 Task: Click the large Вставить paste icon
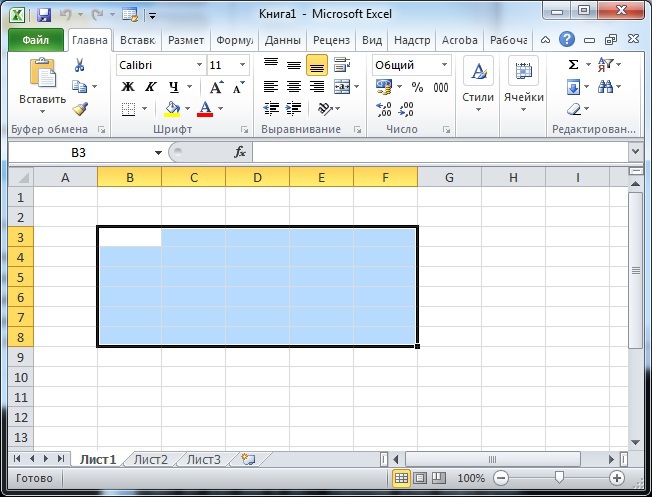pos(42,73)
